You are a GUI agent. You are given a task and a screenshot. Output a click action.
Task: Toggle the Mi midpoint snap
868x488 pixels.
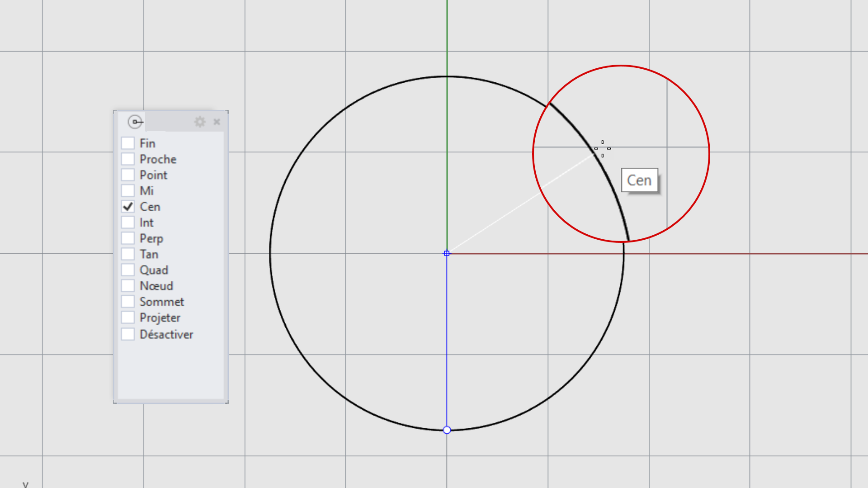pos(128,191)
